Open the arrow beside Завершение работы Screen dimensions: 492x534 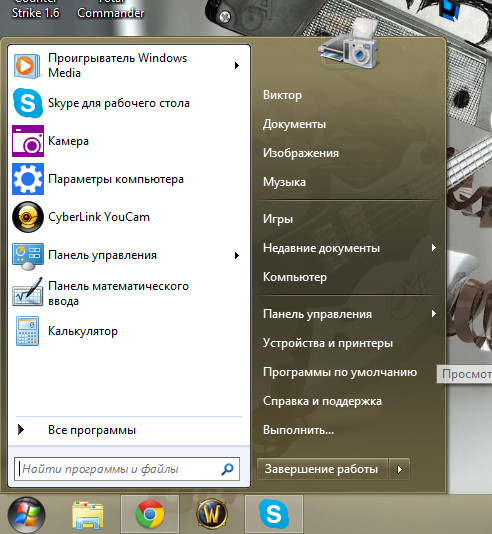[399, 470]
